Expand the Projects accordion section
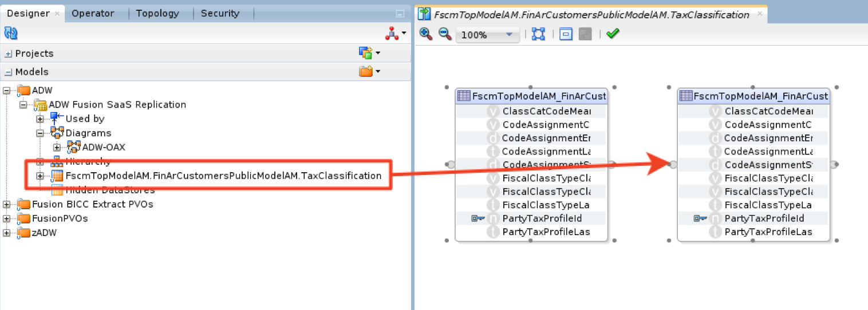 [8, 54]
